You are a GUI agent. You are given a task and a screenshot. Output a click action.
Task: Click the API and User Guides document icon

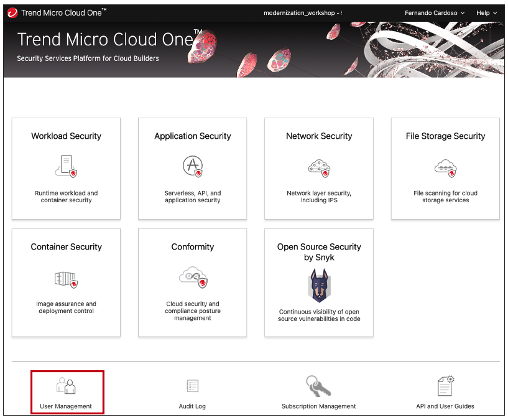[x=446, y=386]
